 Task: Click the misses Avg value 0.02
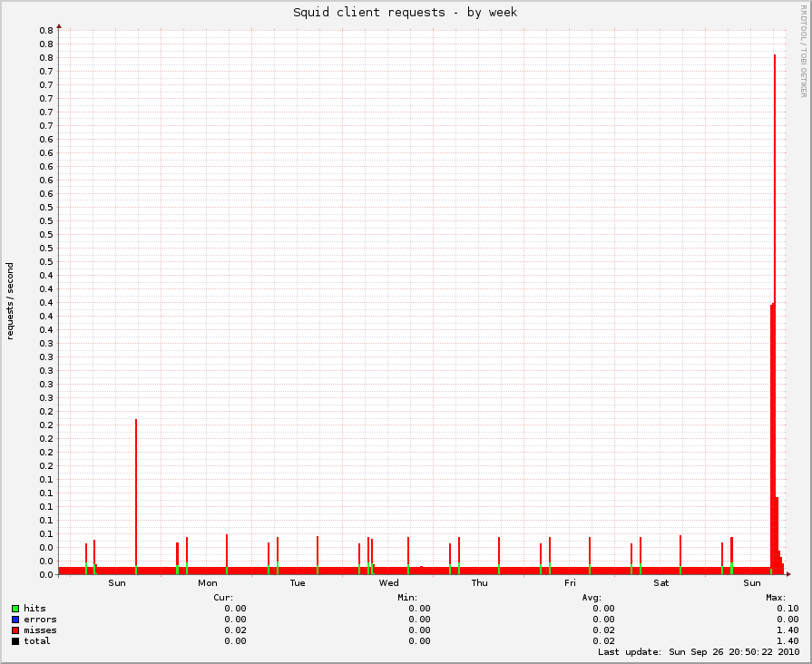click(604, 630)
